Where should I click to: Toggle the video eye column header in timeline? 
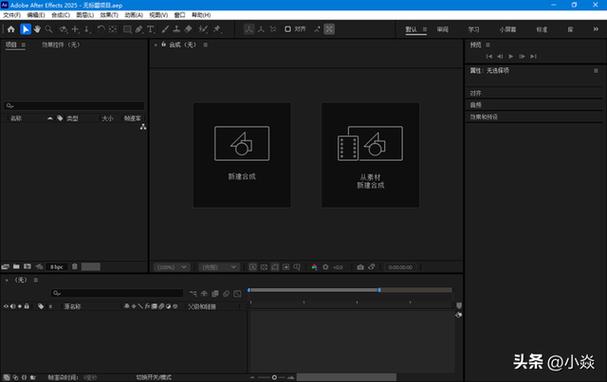click(x=6, y=306)
